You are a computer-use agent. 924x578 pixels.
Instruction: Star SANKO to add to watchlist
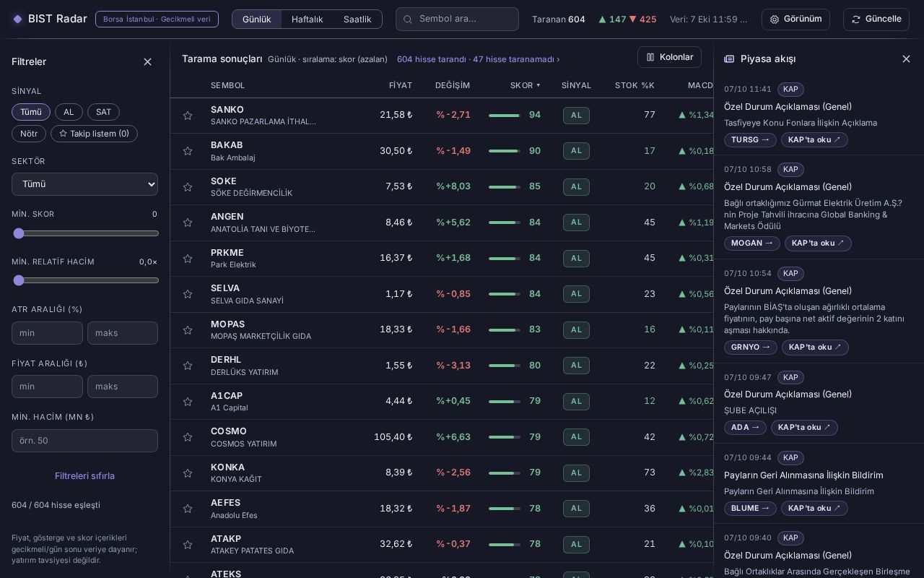pyautogui.click(x=188, y=116)
